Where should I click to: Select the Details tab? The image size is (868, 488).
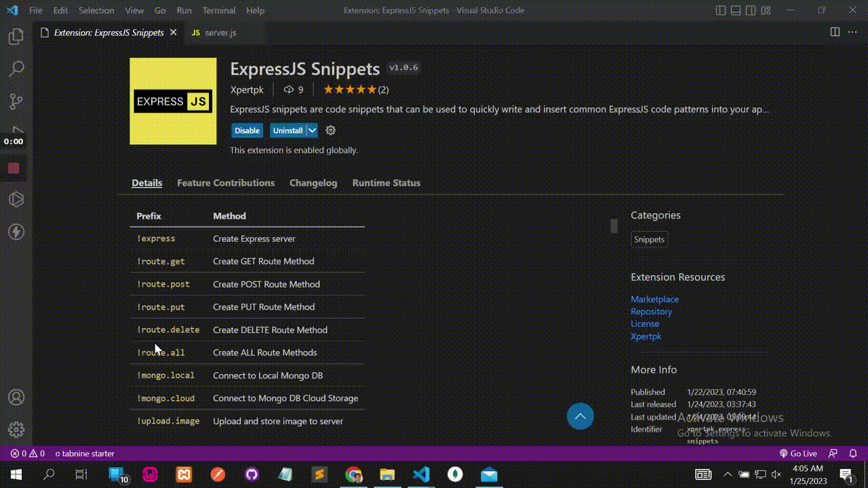[147, 183]
